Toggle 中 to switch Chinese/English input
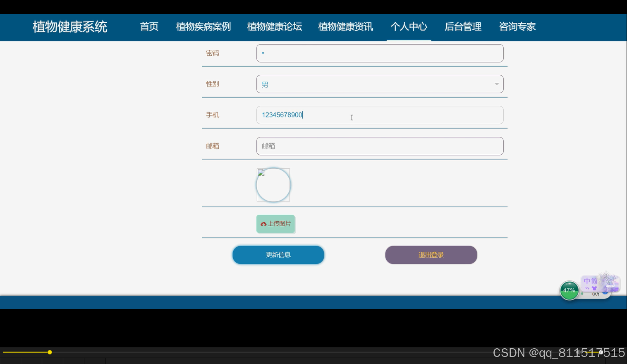This screenshot has width=627, height=364. point(587,281)
